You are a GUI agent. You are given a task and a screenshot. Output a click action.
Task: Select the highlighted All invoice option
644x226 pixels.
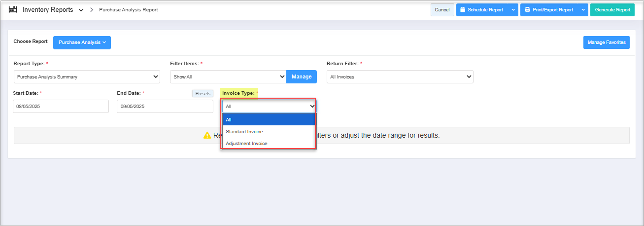tap(269, 119)
